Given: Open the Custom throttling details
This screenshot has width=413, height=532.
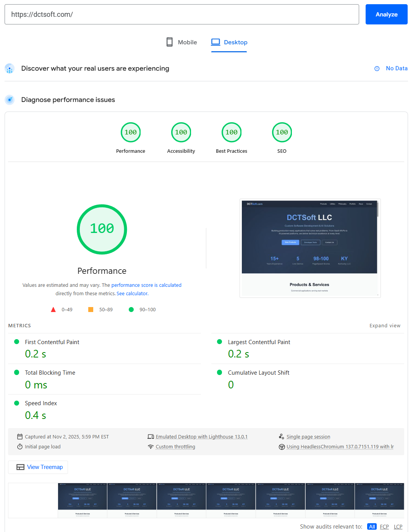Looking at the screenshot, I should 175,446.
